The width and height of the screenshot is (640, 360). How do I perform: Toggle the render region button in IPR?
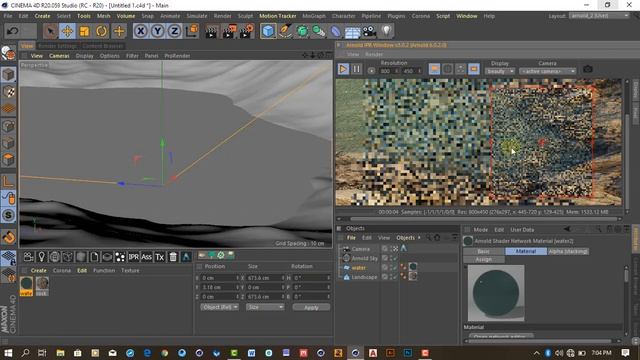coord(473,69)
